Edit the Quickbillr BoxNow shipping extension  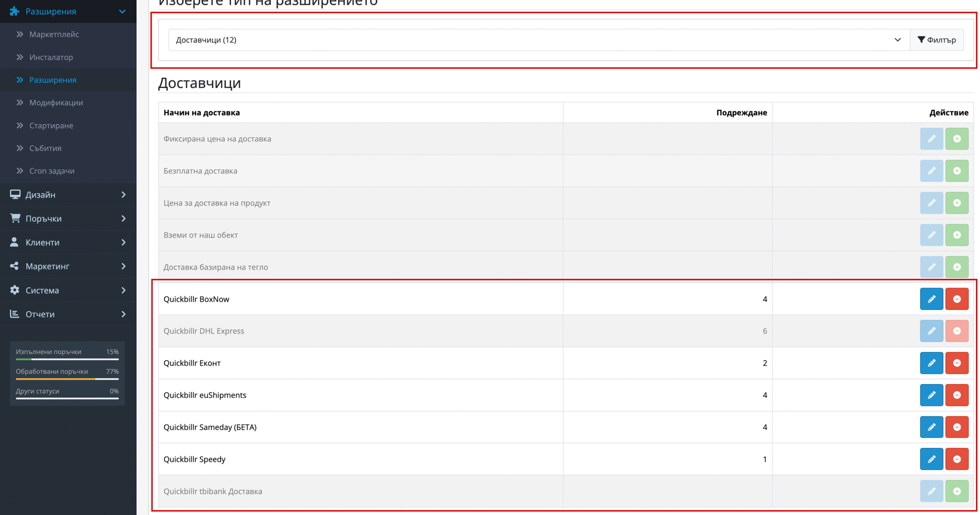tap(931, 299)
